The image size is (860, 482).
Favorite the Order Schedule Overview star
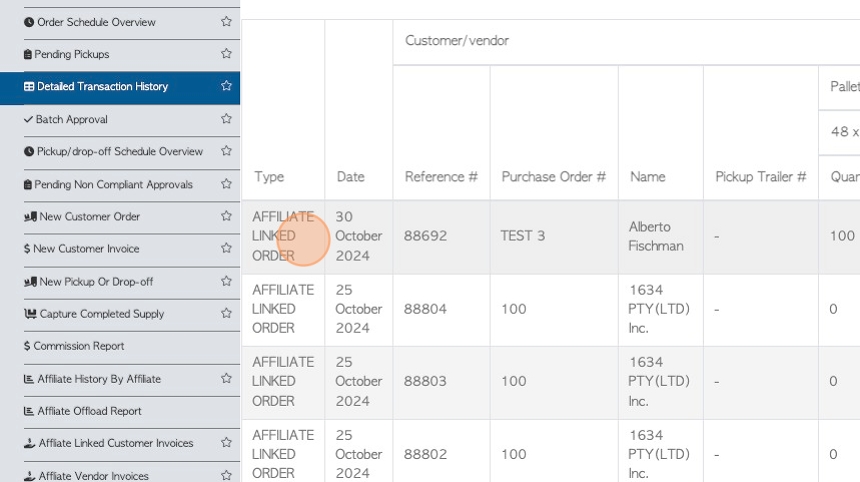pos(226,22)
